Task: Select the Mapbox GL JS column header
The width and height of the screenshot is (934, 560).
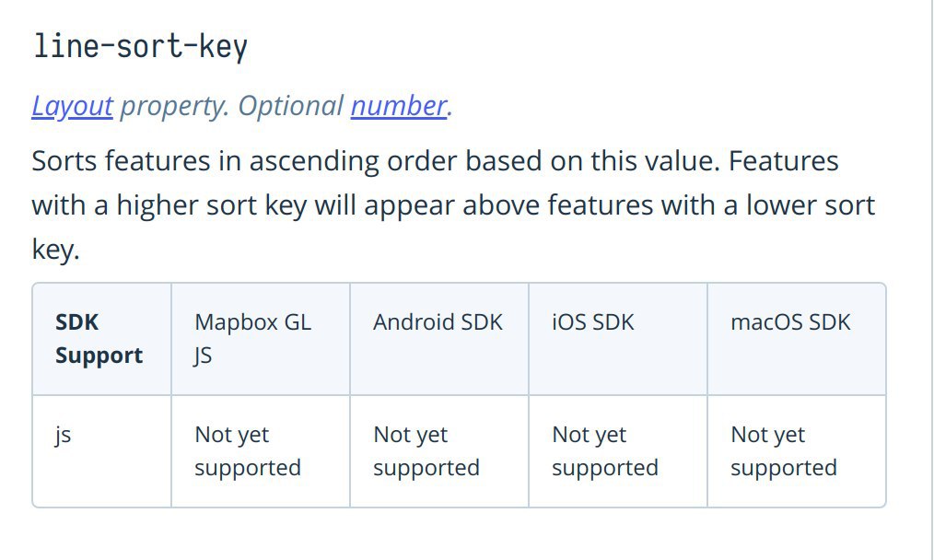Action: click(252, 339)
